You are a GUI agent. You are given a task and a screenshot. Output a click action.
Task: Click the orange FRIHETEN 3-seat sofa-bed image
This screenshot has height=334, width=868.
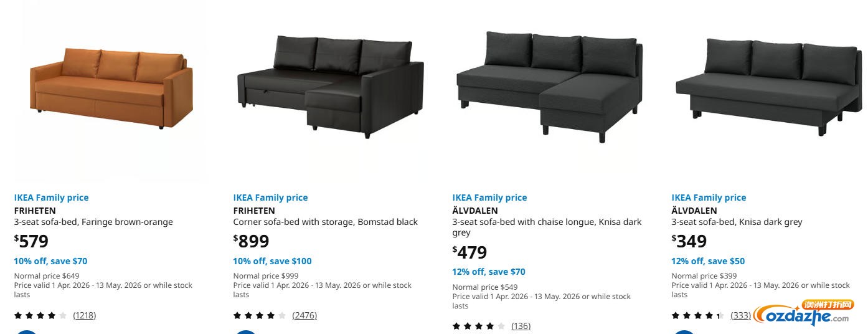point(111,88)
